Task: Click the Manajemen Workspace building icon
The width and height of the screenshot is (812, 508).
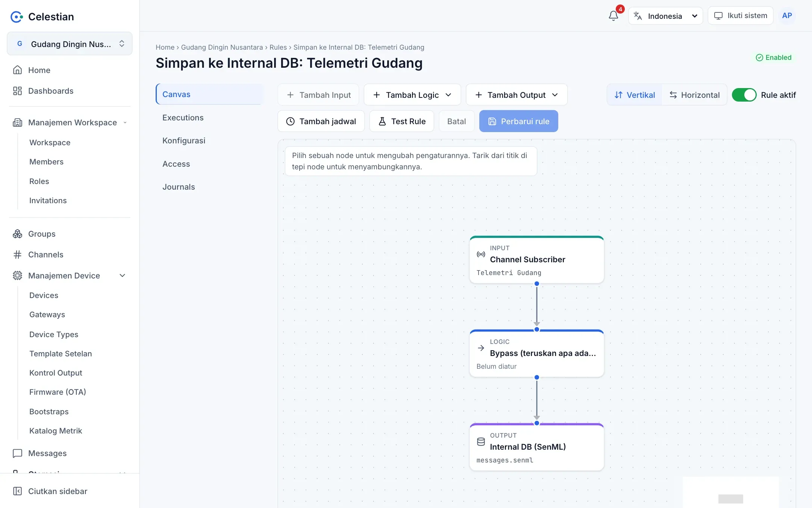Action: click(x=17, y=122)
